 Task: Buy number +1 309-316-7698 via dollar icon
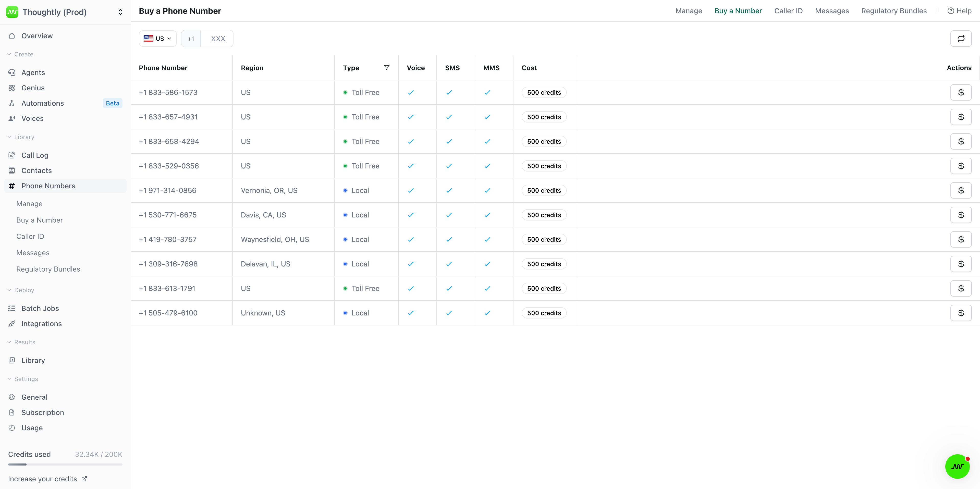(x=961, y=264)
